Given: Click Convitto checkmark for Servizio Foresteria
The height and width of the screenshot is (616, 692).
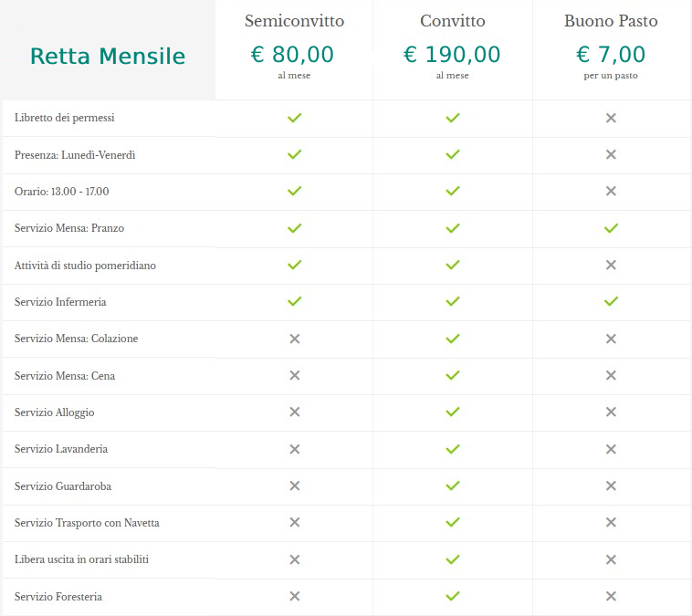Looking at the screenshot, I should 453,596.
